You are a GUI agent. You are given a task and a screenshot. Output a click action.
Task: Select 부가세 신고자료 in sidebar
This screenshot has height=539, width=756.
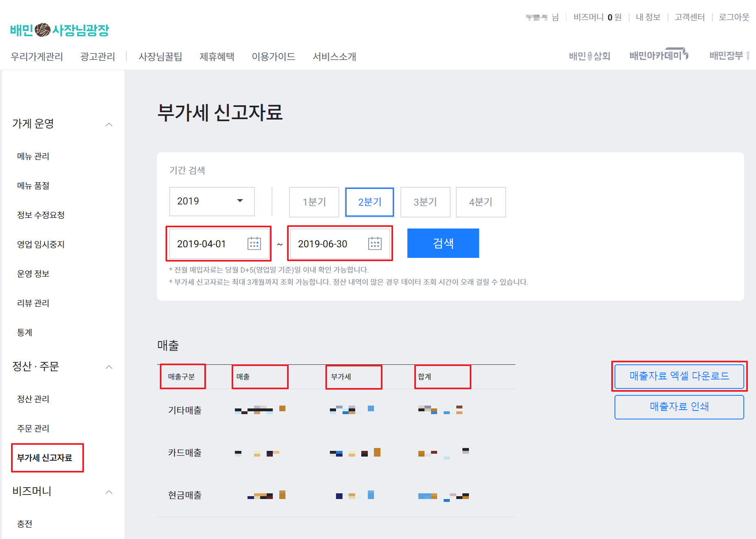[x=44, y=458]
